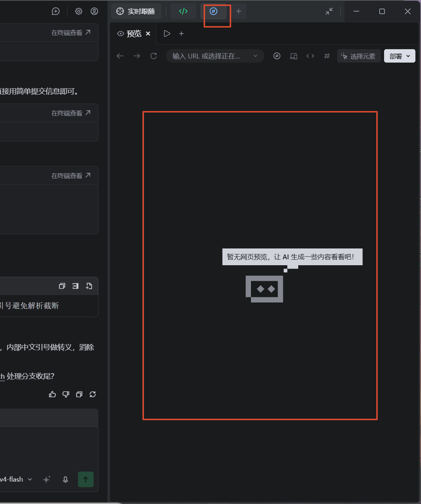Expand the URL field dropdown chevron
This screenshot has width=421, height=504.
pos(255,56)
